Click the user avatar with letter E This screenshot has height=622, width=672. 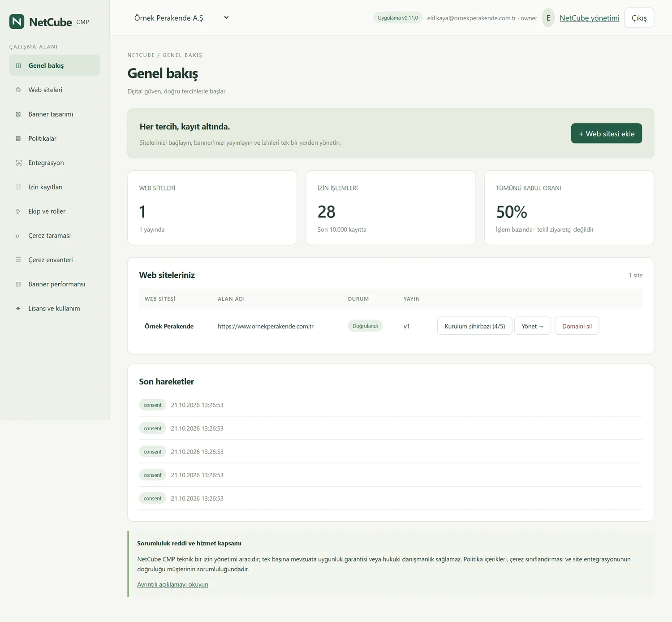click(548, 18)
